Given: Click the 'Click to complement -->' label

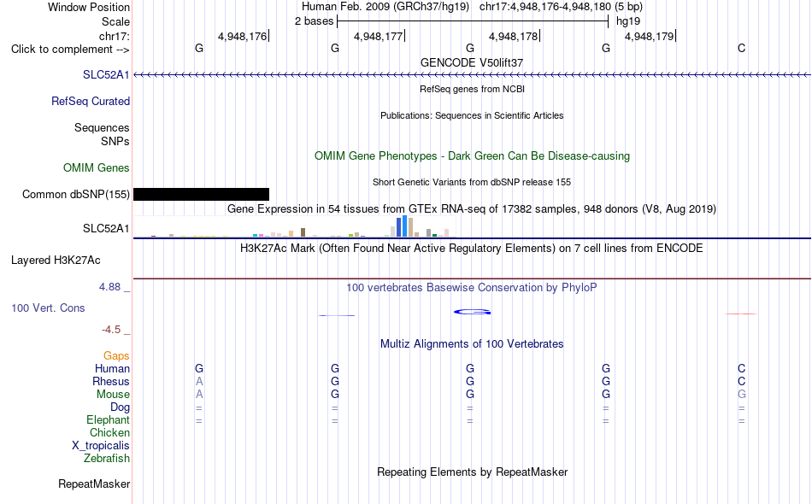Looking at the screenshot, I should 70,50.
